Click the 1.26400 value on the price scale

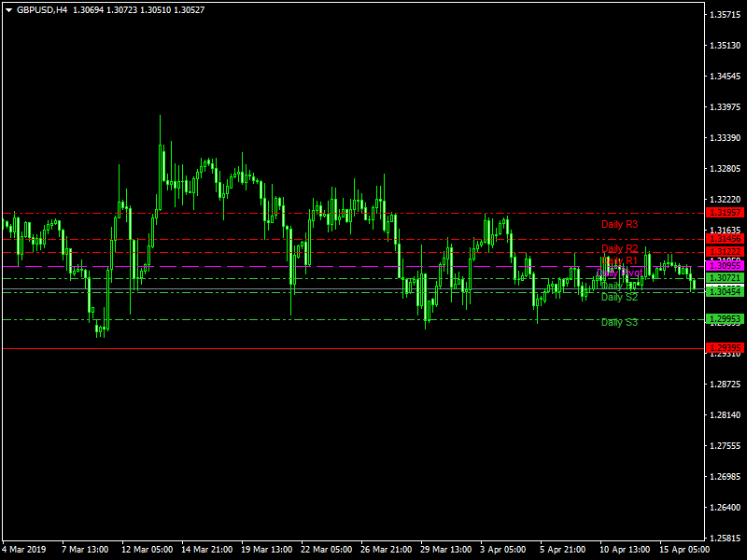pos(726,508)
